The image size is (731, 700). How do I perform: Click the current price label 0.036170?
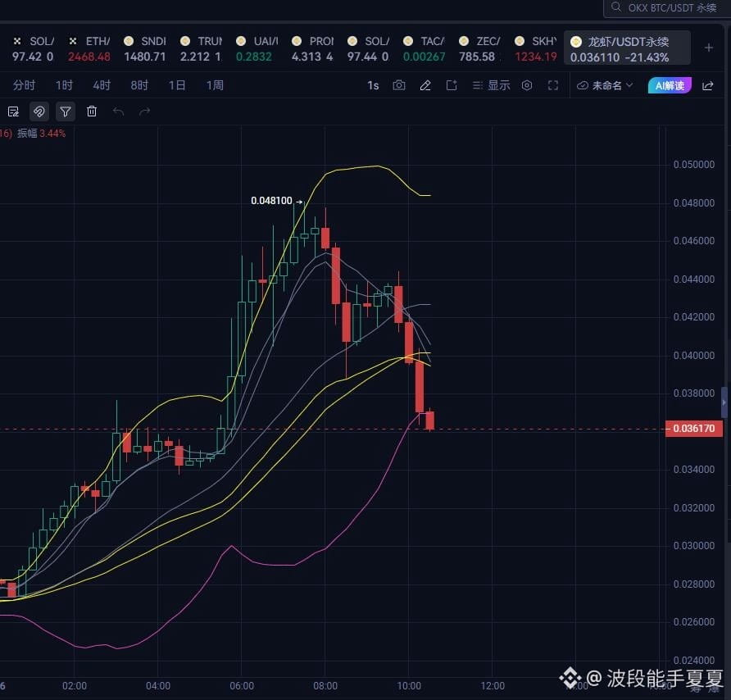693,428
